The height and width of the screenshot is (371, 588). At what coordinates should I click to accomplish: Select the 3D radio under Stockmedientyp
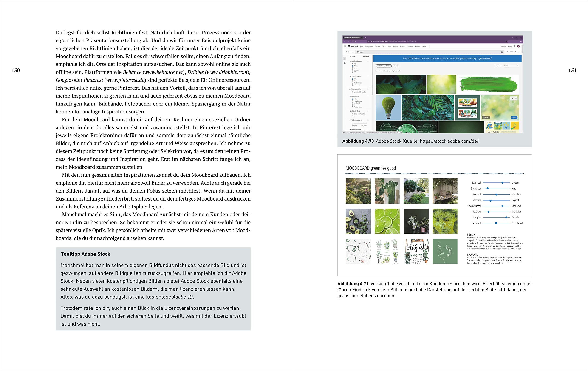(x=353, y=72)
